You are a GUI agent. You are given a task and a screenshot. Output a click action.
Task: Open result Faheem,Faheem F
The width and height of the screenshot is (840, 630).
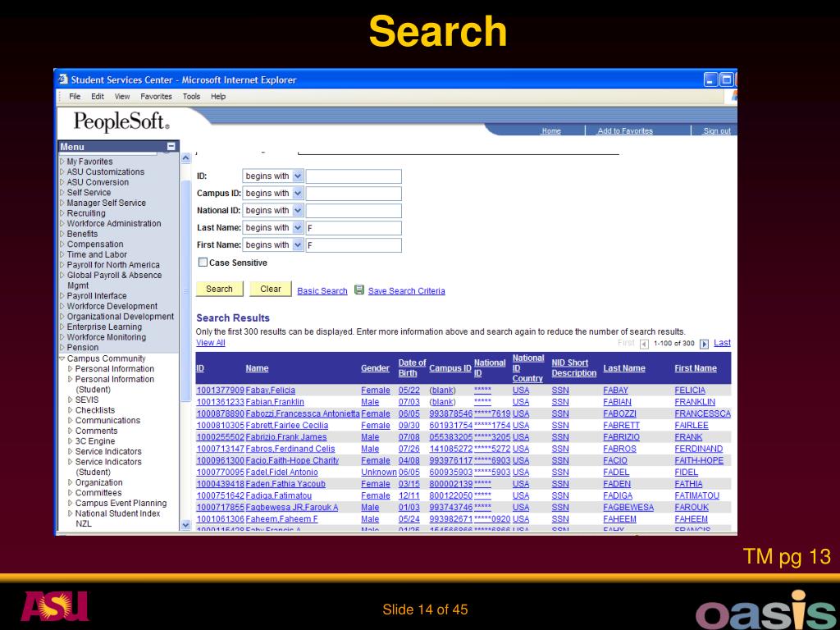point(282,519)
